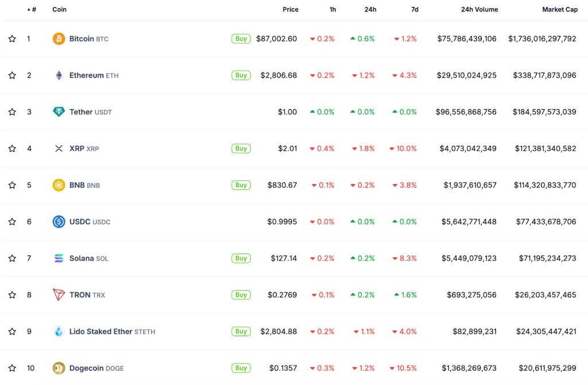
Task: Click the Bitcoin coin logo icon
Action: pyautogui.click(x=59, y=38)
